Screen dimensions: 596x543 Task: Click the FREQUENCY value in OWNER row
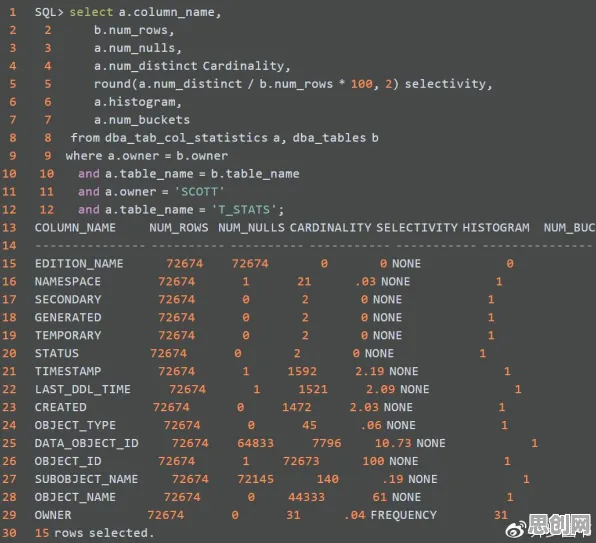(403, 515)
